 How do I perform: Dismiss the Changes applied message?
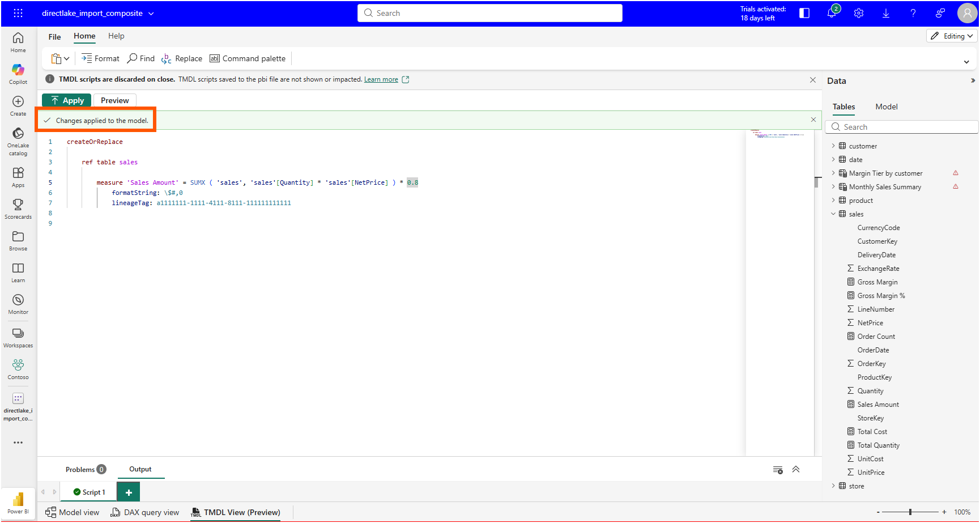point(813,120)
